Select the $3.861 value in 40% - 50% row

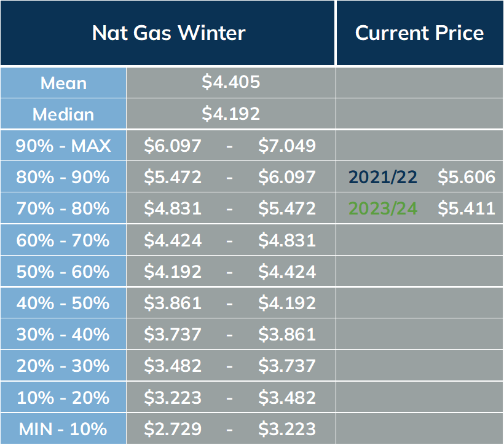pyautogui.click(x=173, y=303)
